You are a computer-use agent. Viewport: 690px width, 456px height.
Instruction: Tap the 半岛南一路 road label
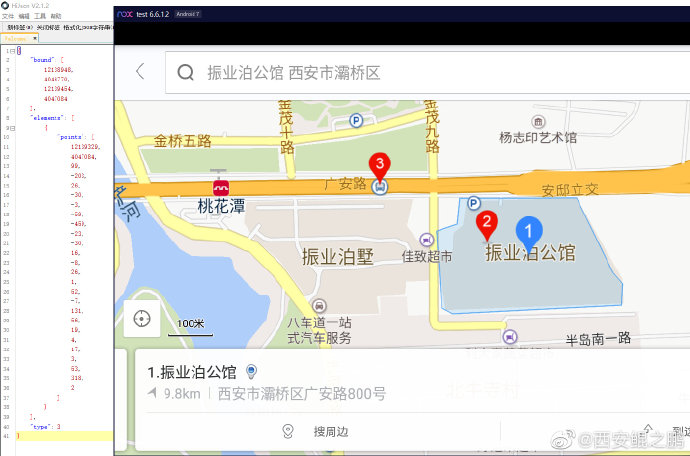pyautogui.click(x=598, y=339)
